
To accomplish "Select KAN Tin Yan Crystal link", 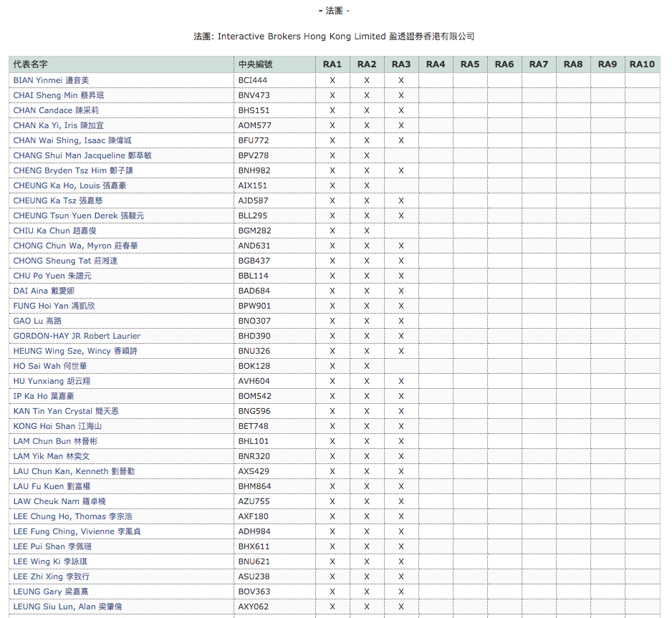I will [x=66, y=411].
